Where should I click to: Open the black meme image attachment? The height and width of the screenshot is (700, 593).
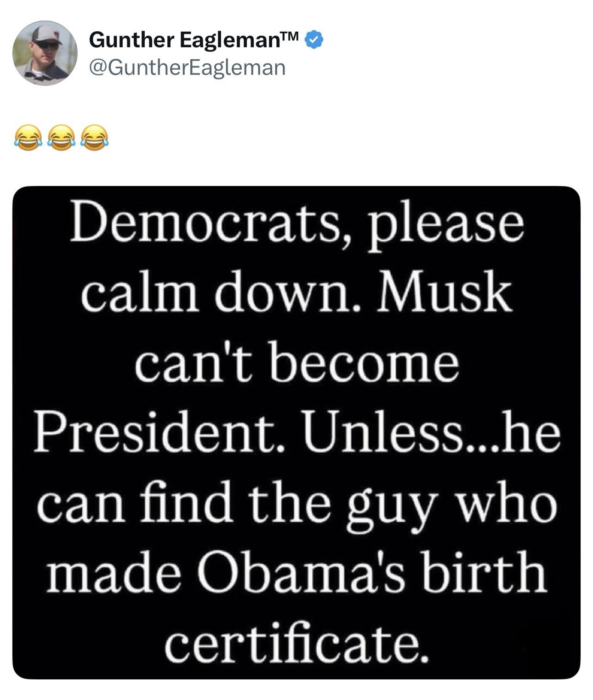[x=296, y=432]
